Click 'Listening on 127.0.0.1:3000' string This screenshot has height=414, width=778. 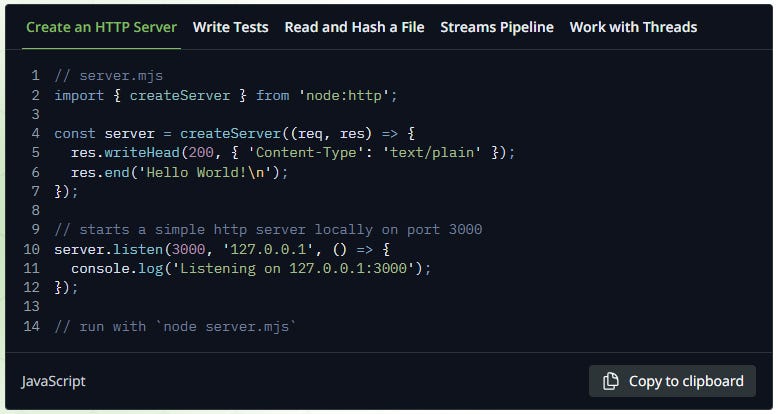click(x=293, y=268)
